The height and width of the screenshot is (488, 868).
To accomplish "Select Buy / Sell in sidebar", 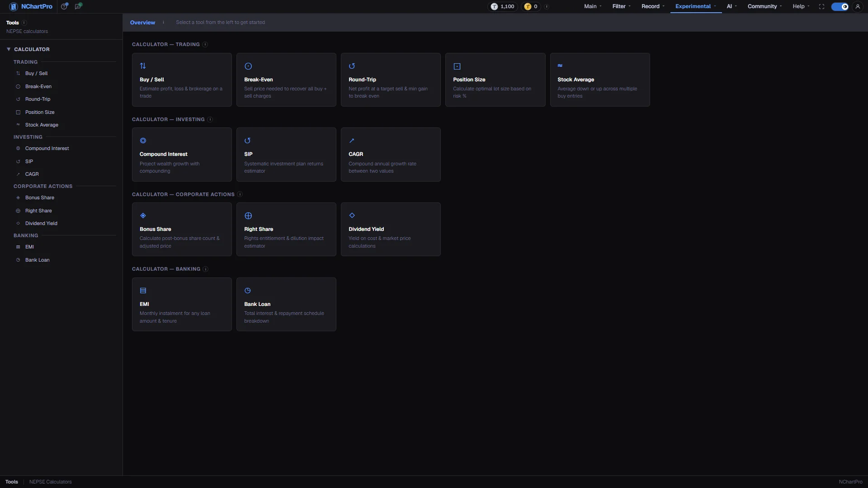I will tap(61, 73).
